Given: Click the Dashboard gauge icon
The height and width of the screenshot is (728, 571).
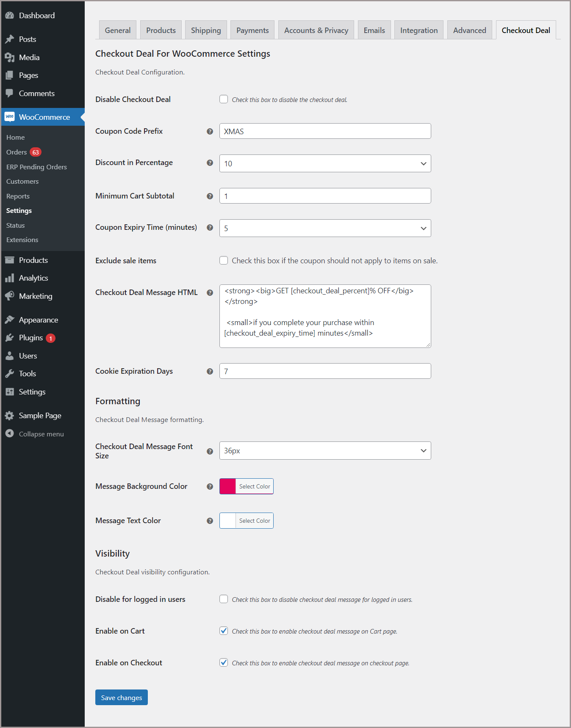Looking at the screenshot, I should 10,16.
